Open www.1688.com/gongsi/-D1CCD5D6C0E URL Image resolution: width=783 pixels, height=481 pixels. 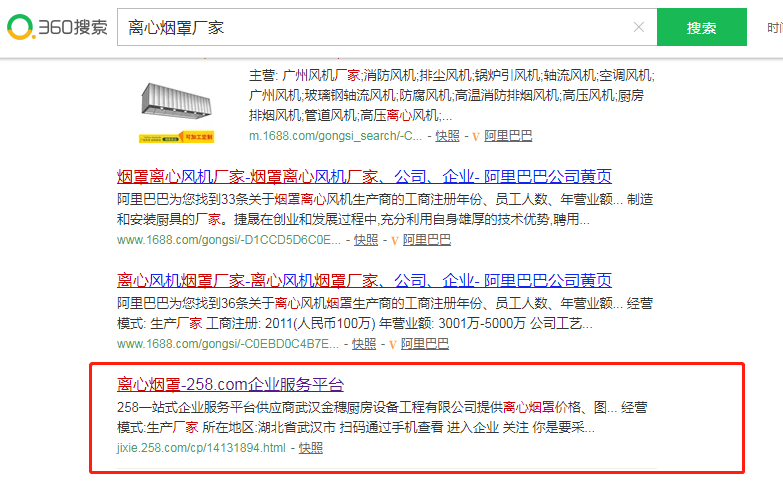[229, 240]
